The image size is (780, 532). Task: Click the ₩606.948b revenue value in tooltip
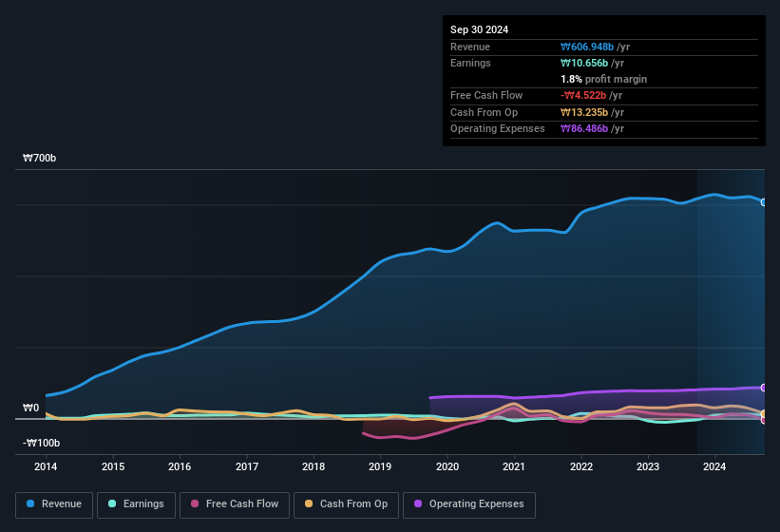(587, 47)
